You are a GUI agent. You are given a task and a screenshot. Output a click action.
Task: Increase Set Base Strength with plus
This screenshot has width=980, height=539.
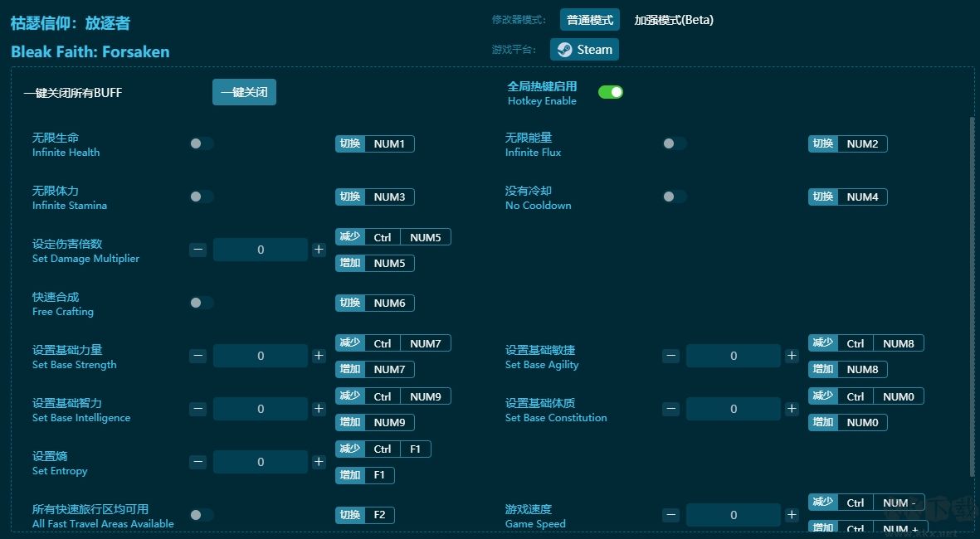click(x=319, y=356)
